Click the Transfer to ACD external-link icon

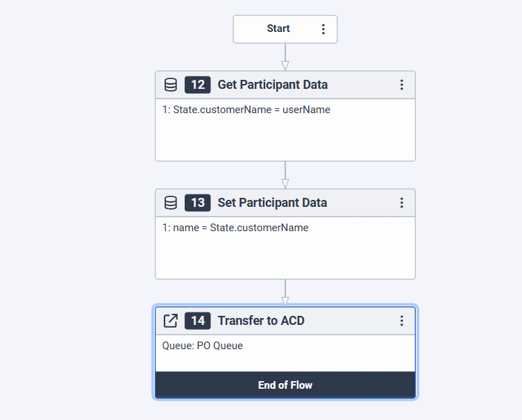click(170, 321)
